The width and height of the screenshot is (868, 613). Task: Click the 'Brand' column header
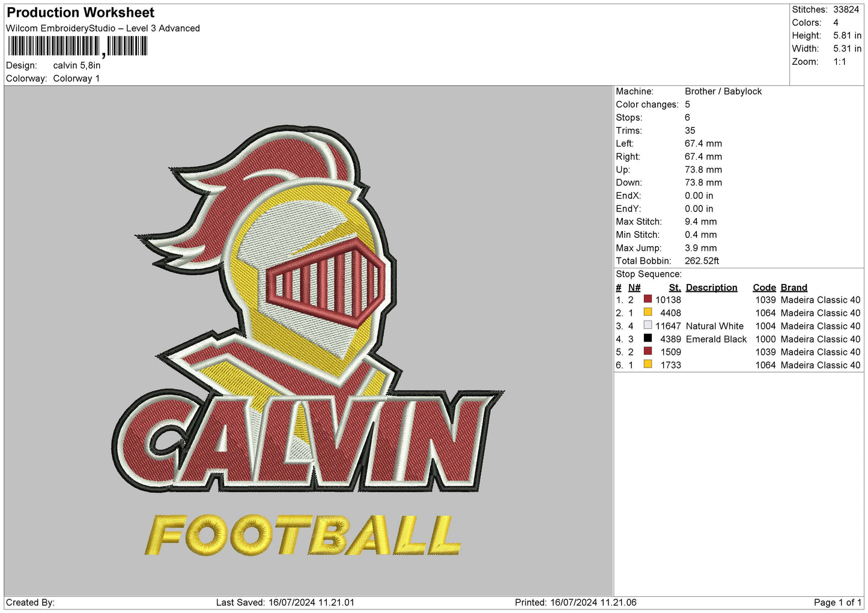pyautogui.click(x=794, y=288)
